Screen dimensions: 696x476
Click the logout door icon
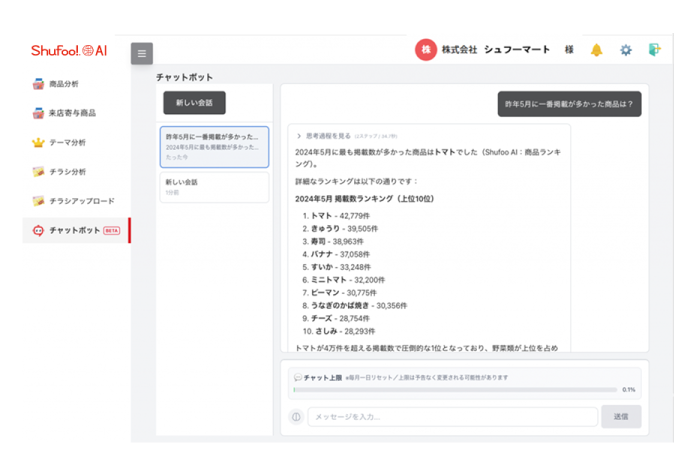click(x=654, y=50)
